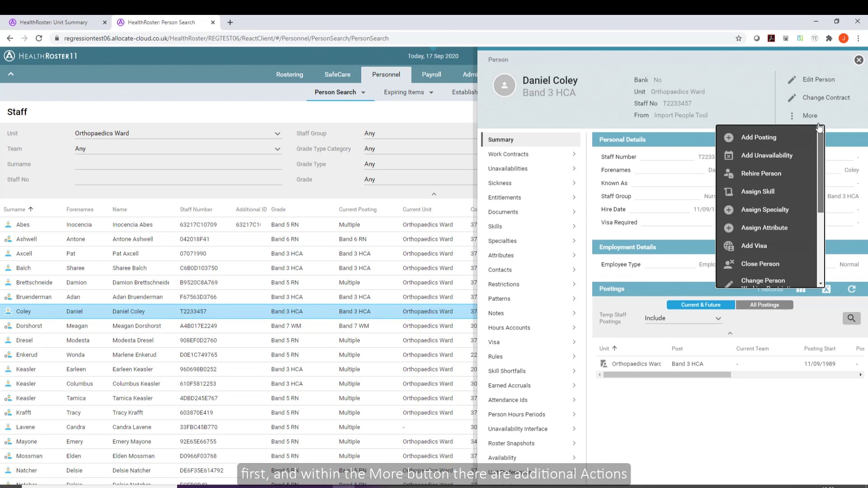Click the Change Contract pencil icon
Screen dimensions: 868x488
[x=792, y=98]
